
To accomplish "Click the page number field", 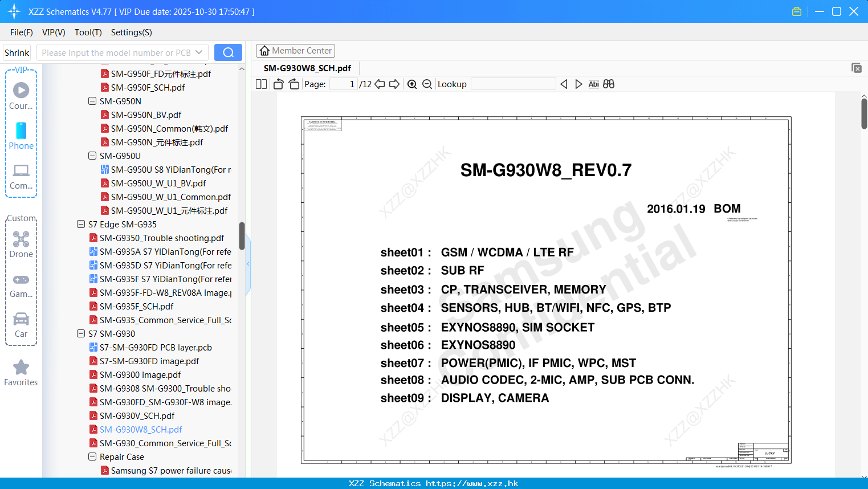I will 344,84.
